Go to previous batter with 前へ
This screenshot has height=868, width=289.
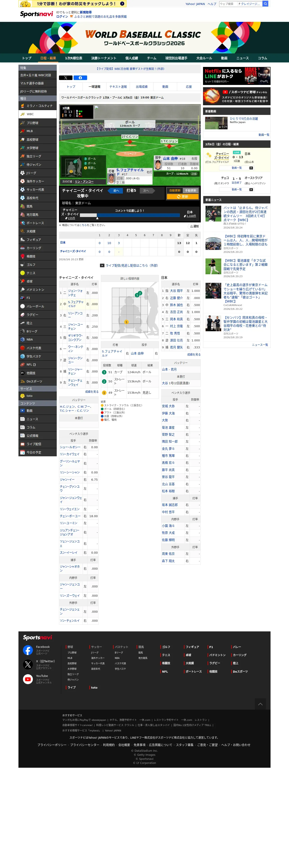[116, 191]
